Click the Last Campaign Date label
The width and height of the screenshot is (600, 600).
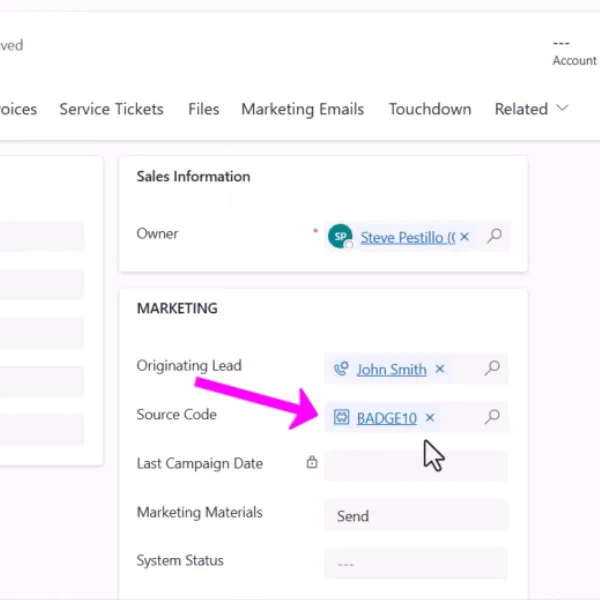pyautogui.click(x=199, y=463)
